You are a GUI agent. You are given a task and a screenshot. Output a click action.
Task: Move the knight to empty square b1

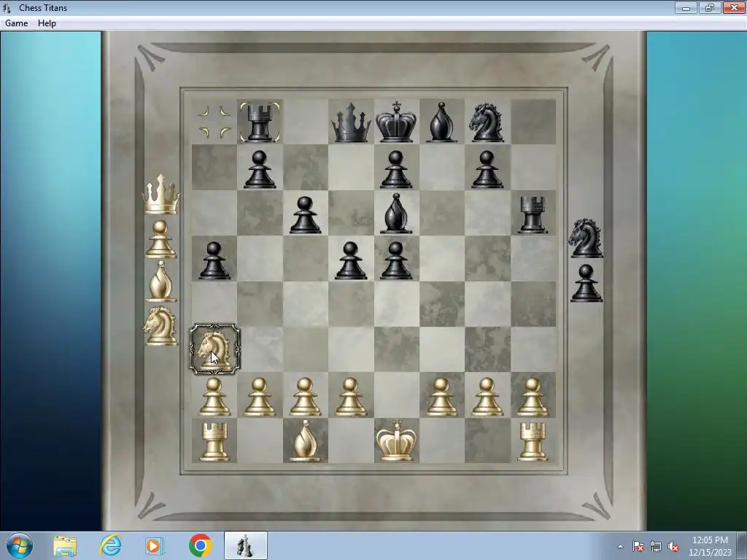260,441
